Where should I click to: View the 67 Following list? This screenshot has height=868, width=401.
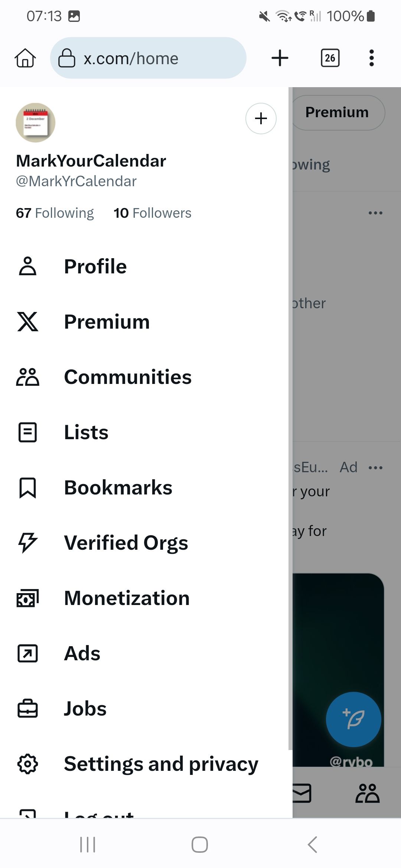tap(55, 213)
